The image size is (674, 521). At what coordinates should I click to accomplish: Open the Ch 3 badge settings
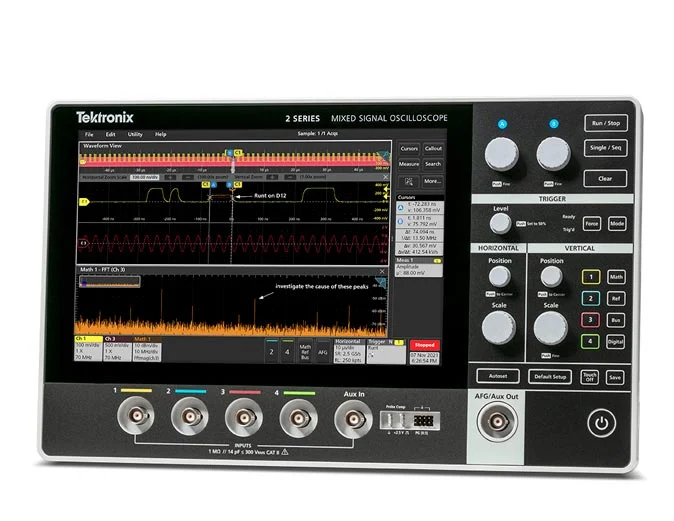tap(117, 349)
